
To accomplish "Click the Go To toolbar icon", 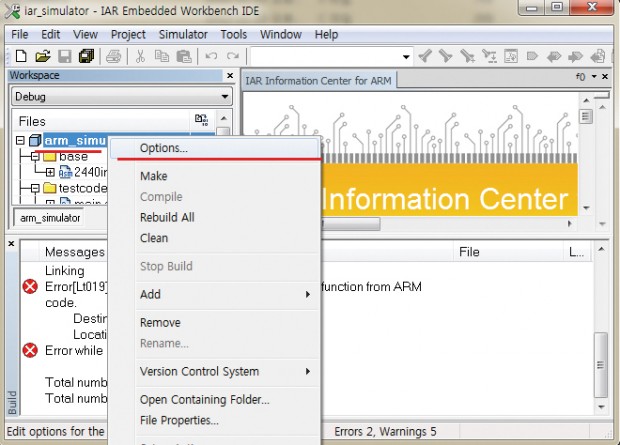I will [510, 56].
